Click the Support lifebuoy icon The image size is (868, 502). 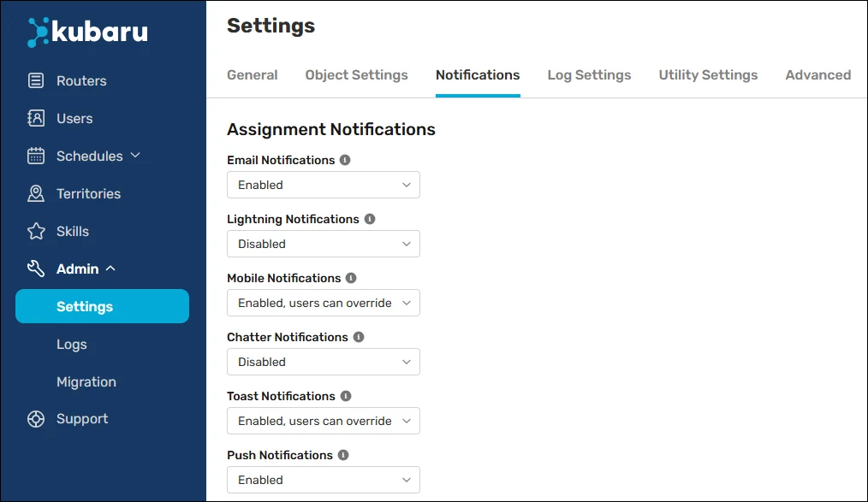(x=36, y=419)
